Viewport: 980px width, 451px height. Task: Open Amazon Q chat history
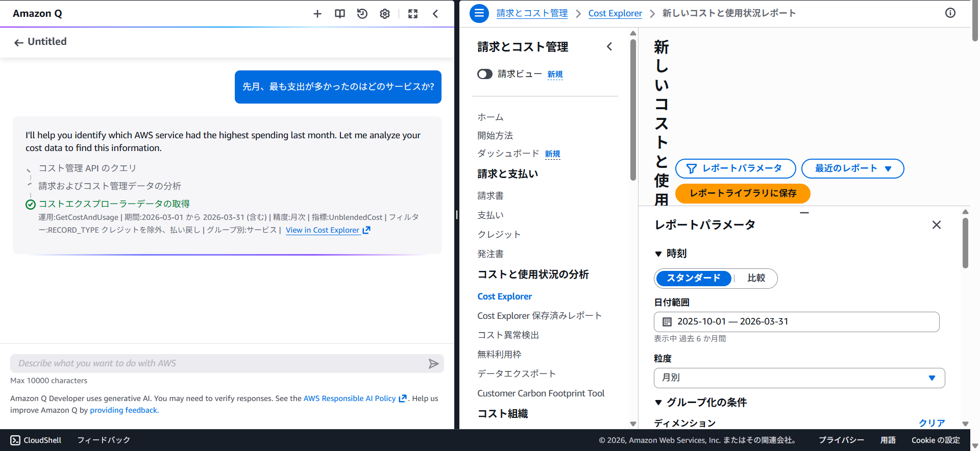(x=362, y=14)
